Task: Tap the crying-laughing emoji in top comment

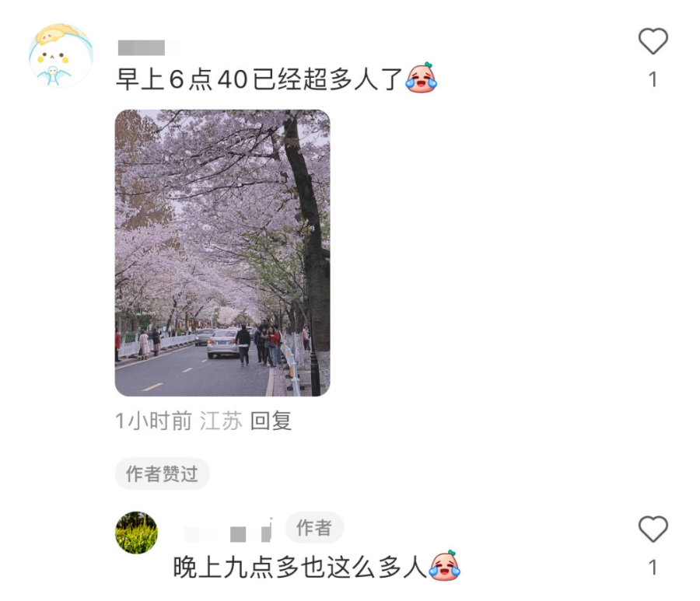Action: (421, 78)
